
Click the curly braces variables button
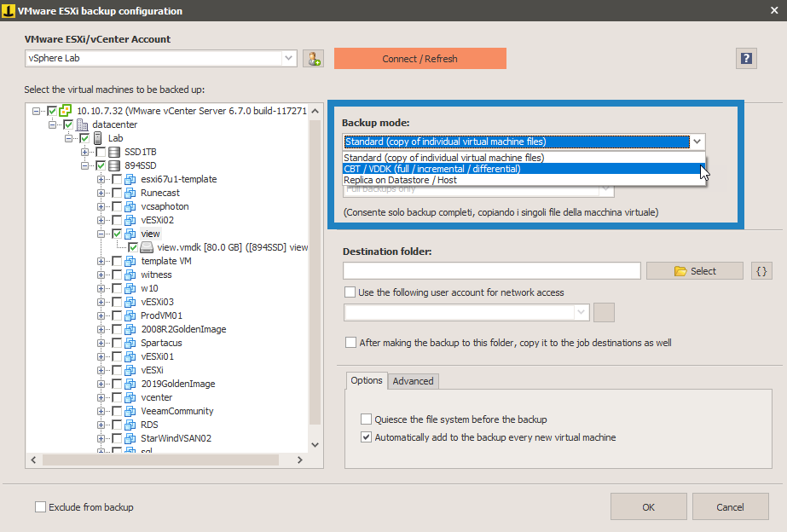[761, 271]
